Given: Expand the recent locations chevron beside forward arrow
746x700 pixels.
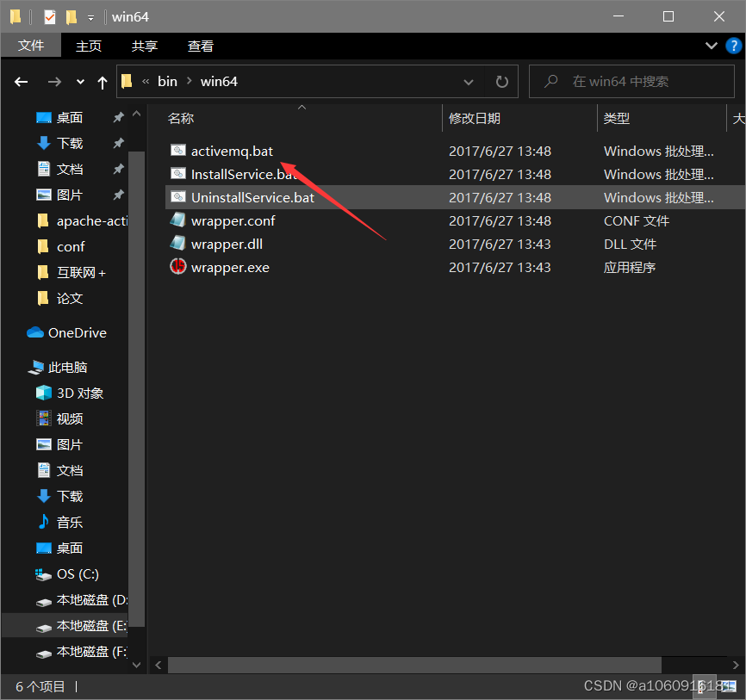Looking at the screenshot, I should (79, 81).
